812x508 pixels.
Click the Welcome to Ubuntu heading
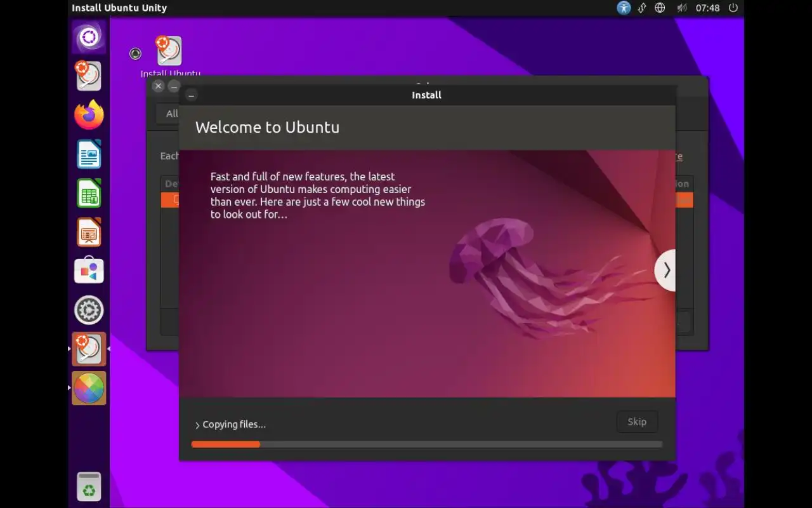click(267, 127)
